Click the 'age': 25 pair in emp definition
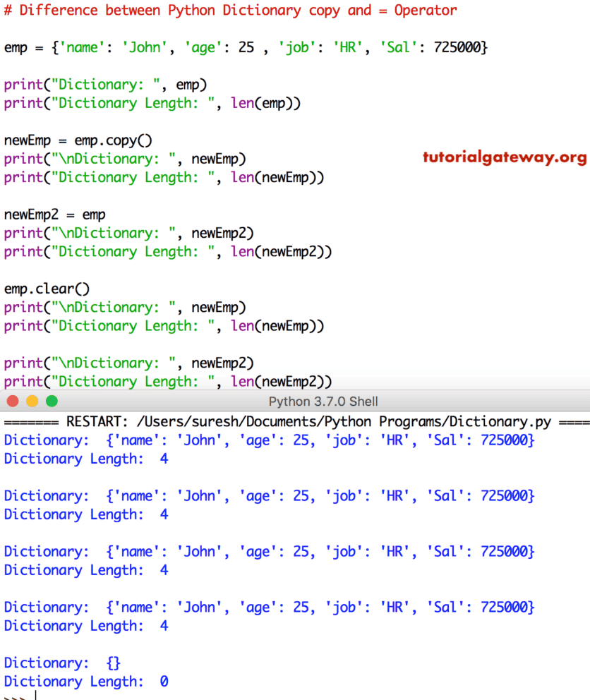This screenshot has width=590, height=700. point(217,47)
